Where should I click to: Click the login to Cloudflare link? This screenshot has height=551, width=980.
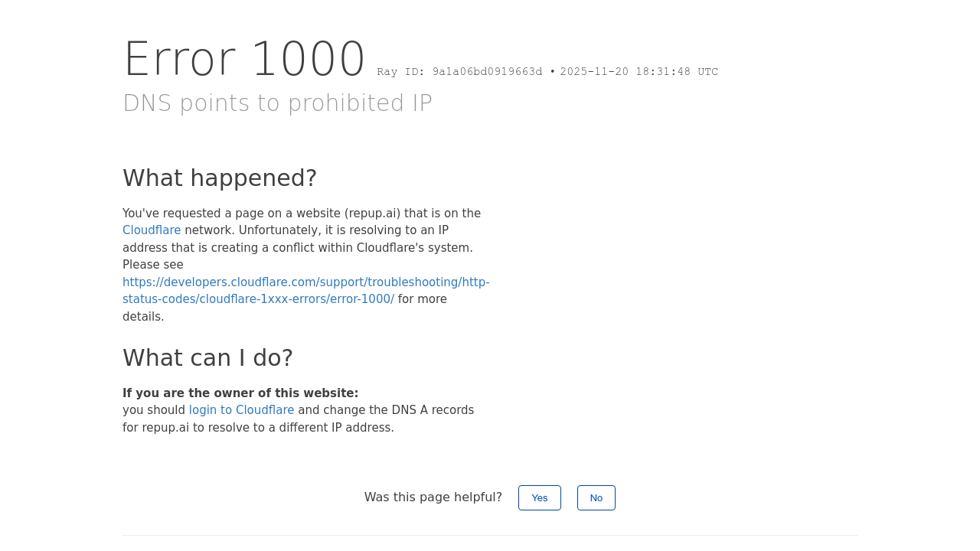coord(241,410)
